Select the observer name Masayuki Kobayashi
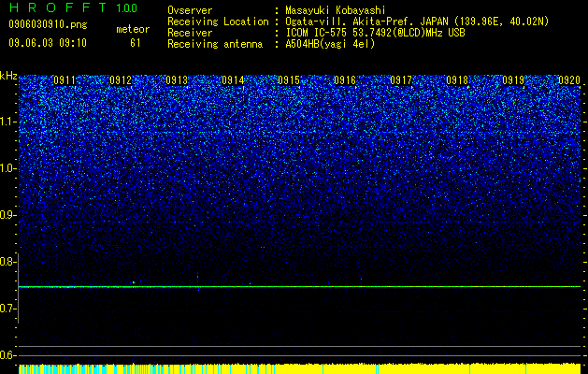This screenshot has height=374, width=588. point(336,10)
